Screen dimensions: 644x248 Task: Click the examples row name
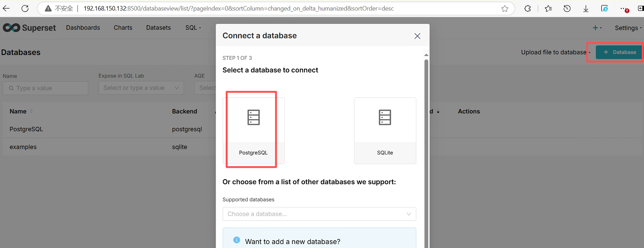click(23, 147)
